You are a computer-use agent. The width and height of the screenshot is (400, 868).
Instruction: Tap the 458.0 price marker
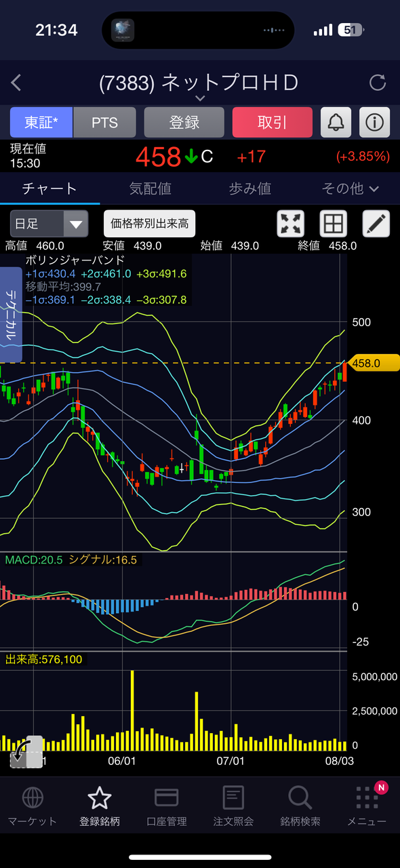pos(373,363)
